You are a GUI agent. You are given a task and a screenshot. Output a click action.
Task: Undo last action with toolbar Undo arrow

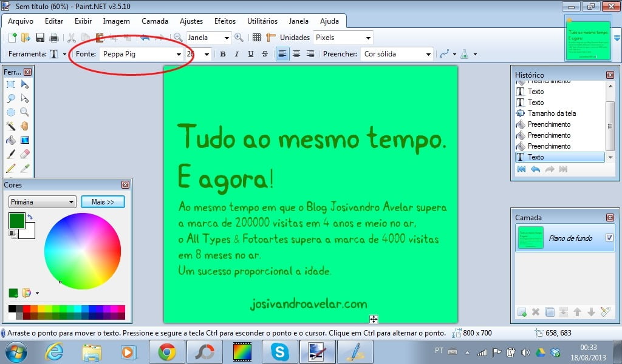(145, 38)
